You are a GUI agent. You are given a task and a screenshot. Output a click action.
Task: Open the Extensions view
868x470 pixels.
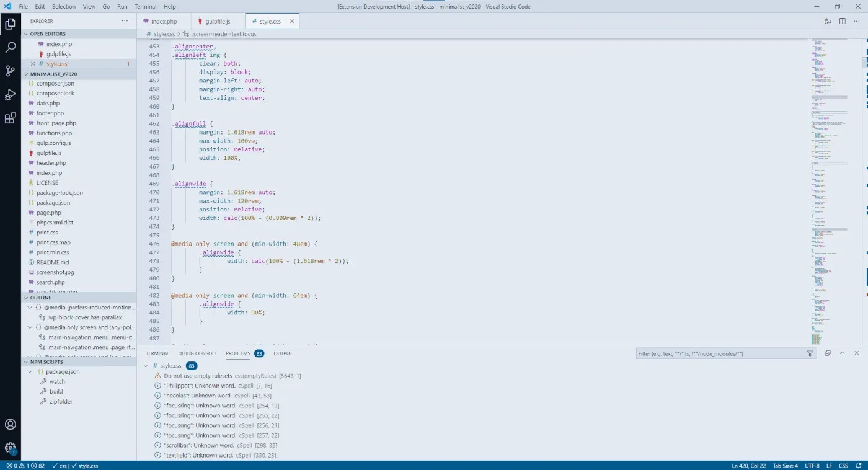click(x=11, y=118)
